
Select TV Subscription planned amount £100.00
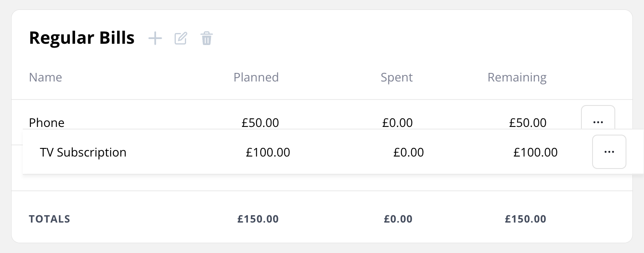[x=268, y=152]
